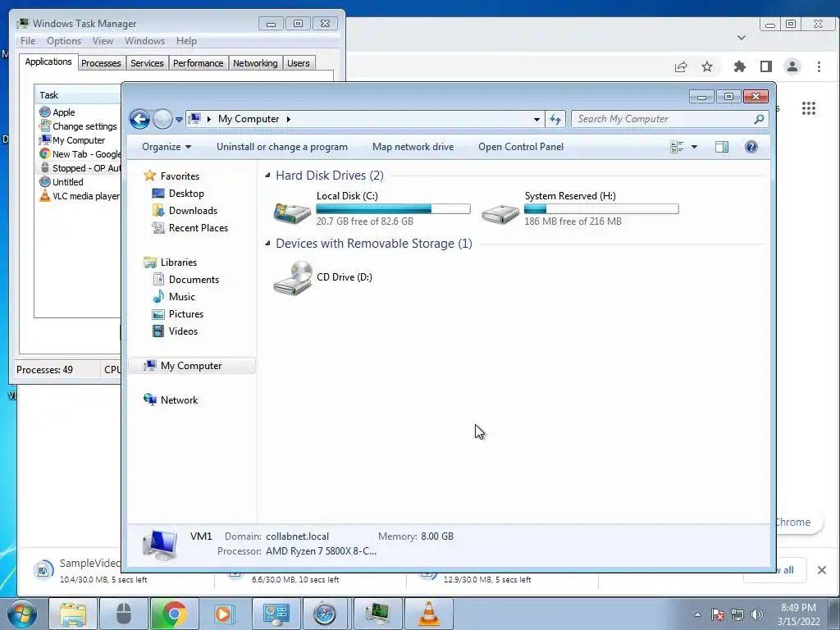The width and height of the screenshot is (840, 630).
Task: Click the Change your view icon
Action: pyautogui.click(x=677, y=147)
